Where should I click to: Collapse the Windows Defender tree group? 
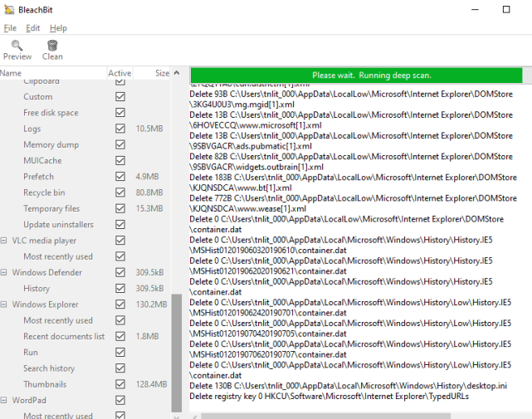4,272
